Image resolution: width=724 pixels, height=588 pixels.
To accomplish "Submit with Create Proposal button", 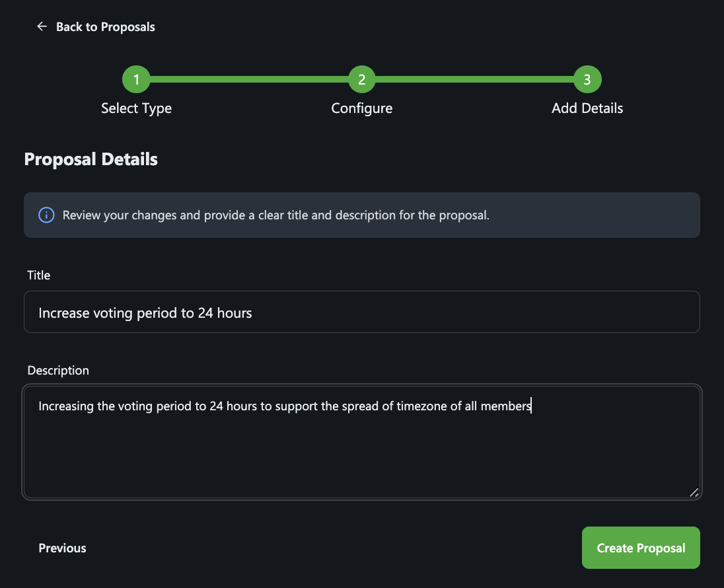I will [x=641, y=548].
